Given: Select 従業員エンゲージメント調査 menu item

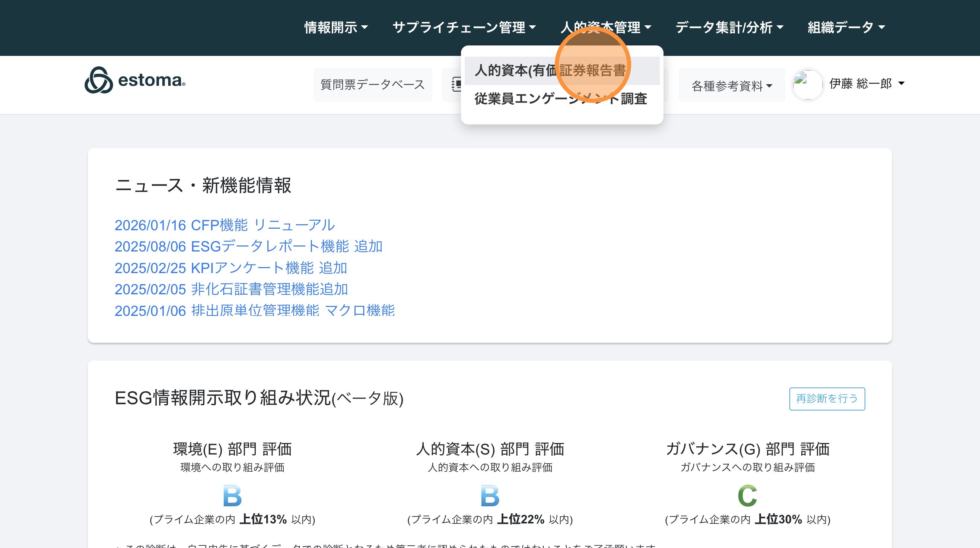Looking at the screenshot, I should click(x=560, y=99).
